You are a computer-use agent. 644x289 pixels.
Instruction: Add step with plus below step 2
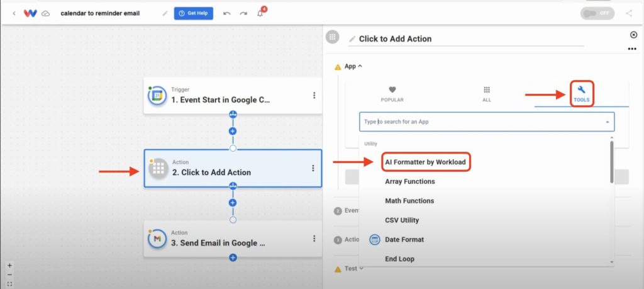pos(233,203)
